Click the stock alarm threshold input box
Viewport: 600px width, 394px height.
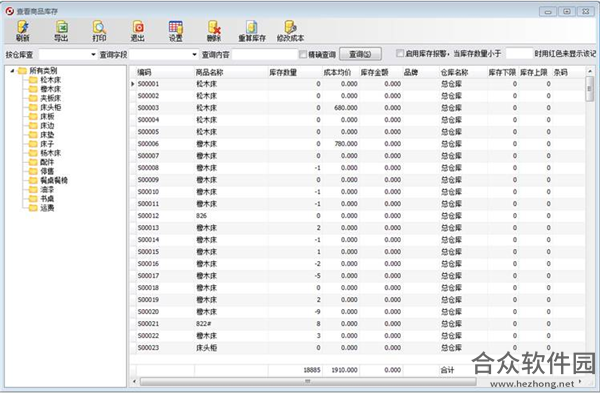(519, 54)
